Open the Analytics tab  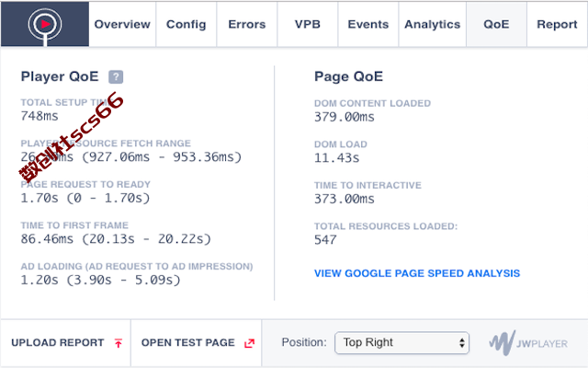(x=433, y=25)
